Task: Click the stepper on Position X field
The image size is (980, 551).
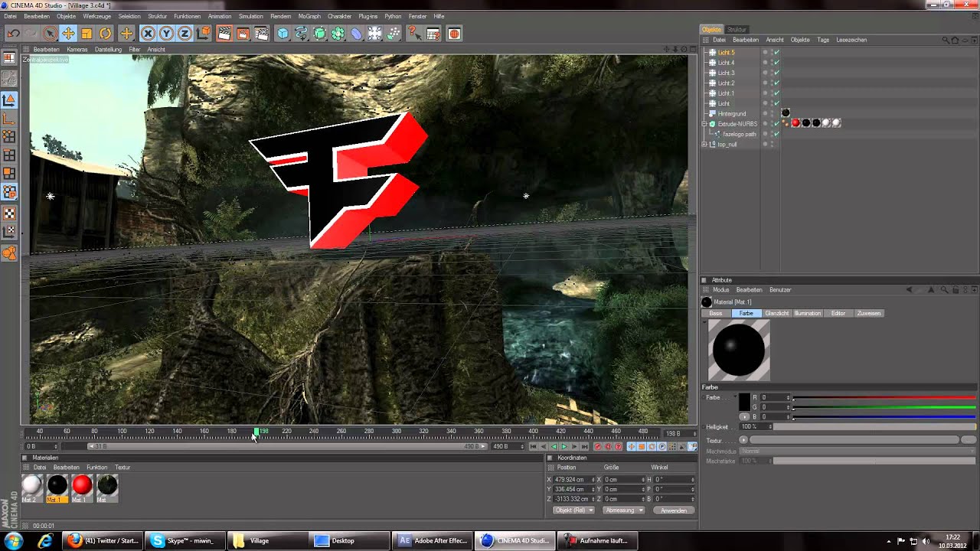Action: coord(593,479)
